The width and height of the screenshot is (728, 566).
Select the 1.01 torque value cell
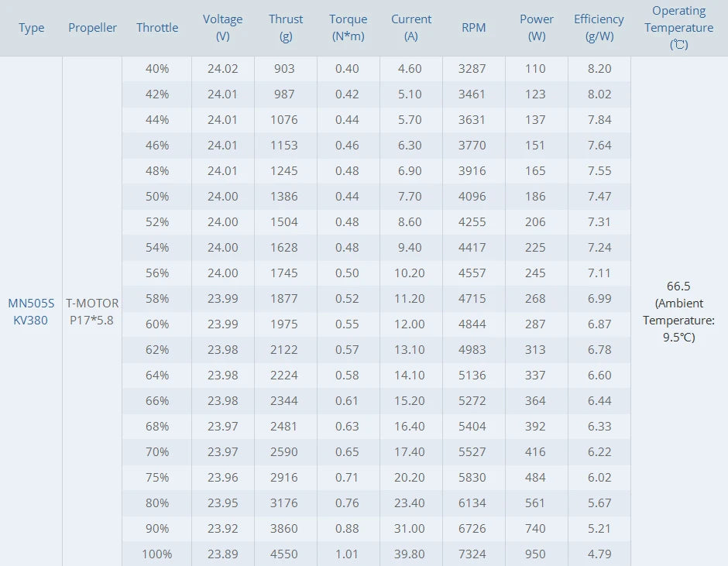[x=347, y=554]
